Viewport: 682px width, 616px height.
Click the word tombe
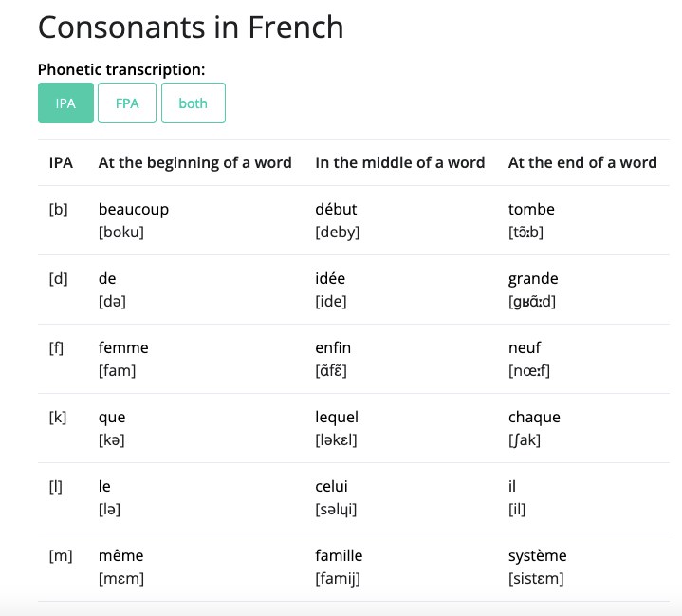click(x=531, y=210)
